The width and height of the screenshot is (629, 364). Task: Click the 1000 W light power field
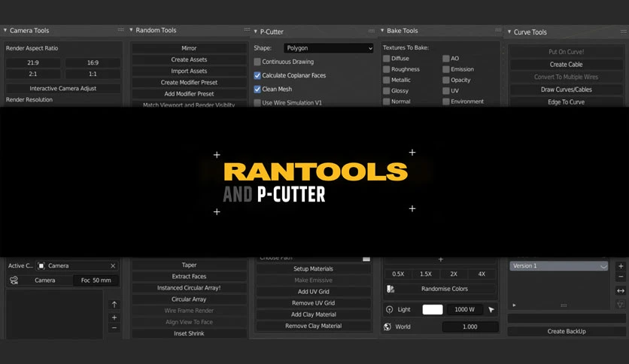click(464, 310)
